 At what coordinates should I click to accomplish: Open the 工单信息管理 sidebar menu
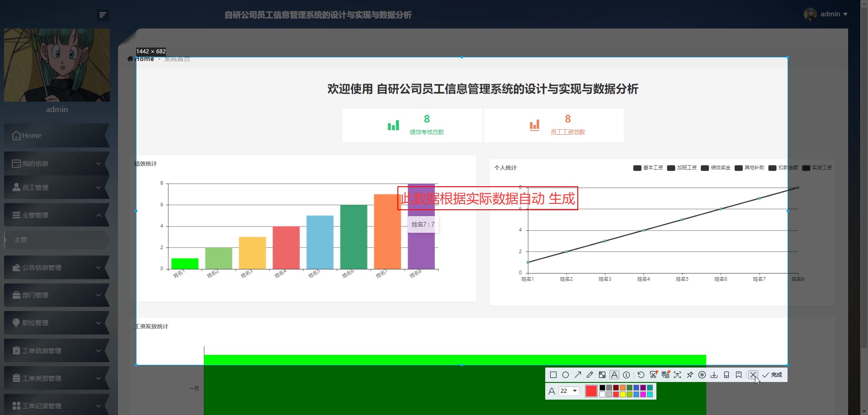[x=57, y=351]
